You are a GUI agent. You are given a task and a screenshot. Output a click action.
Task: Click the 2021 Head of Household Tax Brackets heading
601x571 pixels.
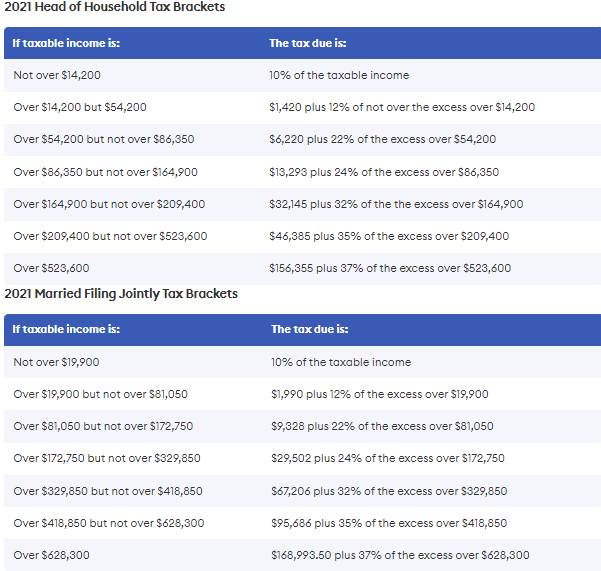tap(114, 7)
